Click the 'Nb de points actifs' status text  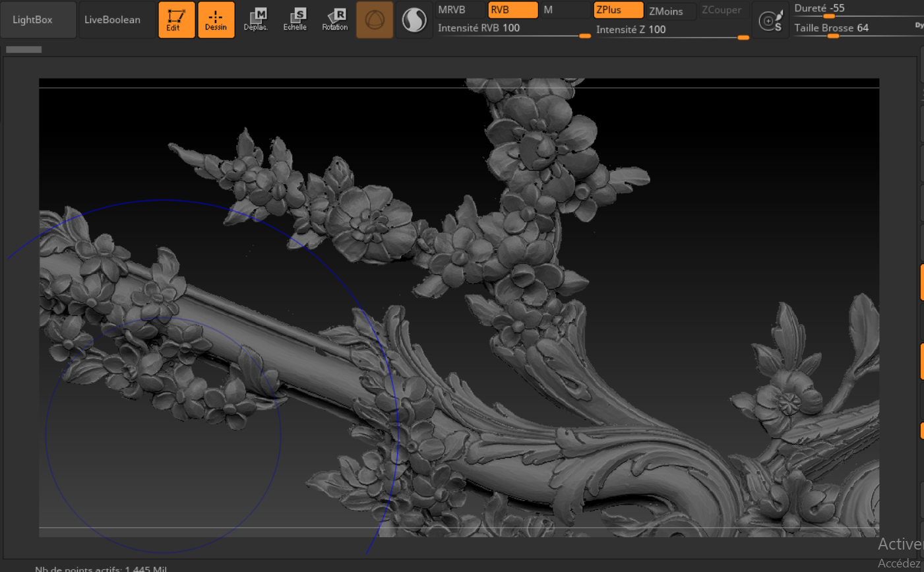[x=101, y=569]
